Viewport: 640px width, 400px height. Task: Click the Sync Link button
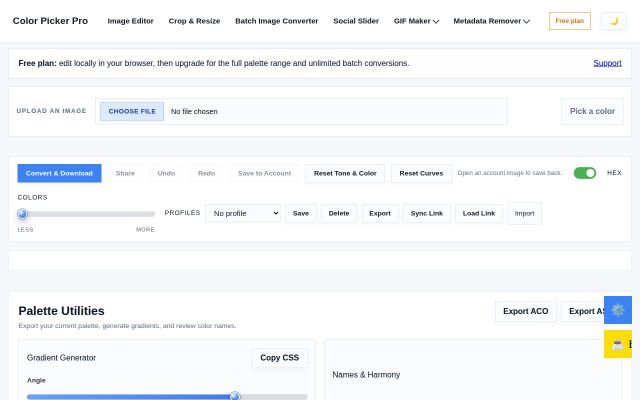point(427,213)
